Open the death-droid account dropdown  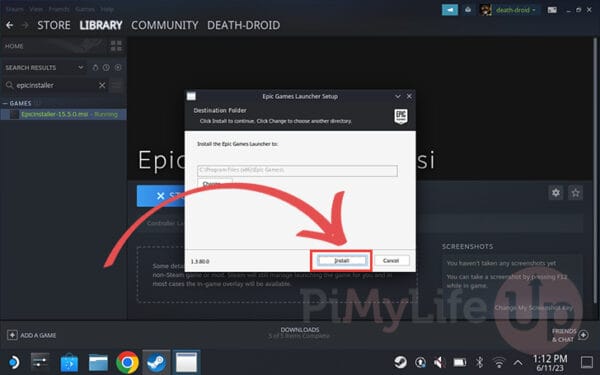pos(516,10)
